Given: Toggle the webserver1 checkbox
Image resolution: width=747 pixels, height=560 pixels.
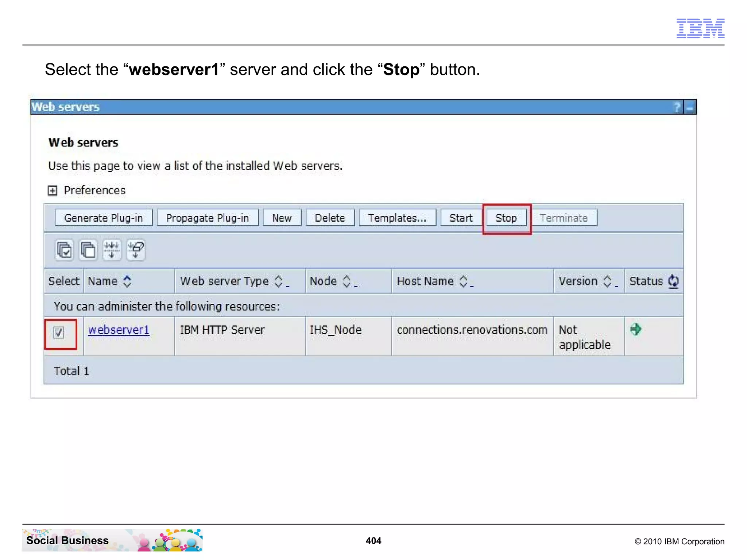Looking at the screenshot, I should [59, 332].
